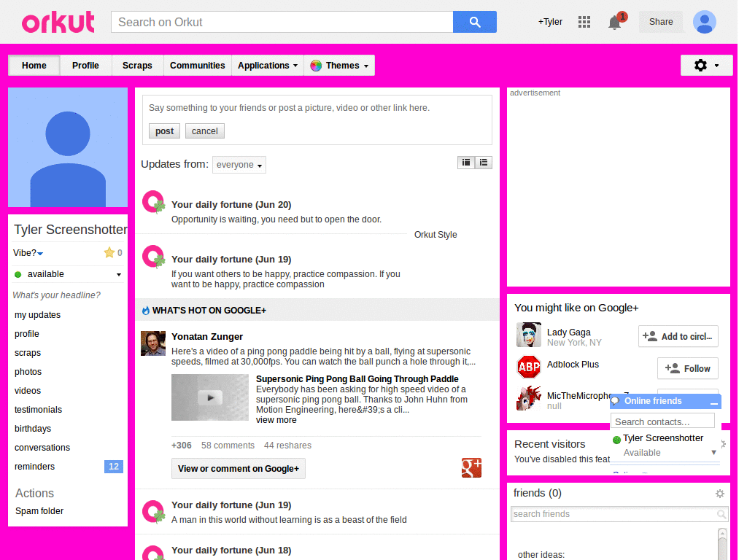
Task: Click the Search contacts field
Action: (662, 422)
